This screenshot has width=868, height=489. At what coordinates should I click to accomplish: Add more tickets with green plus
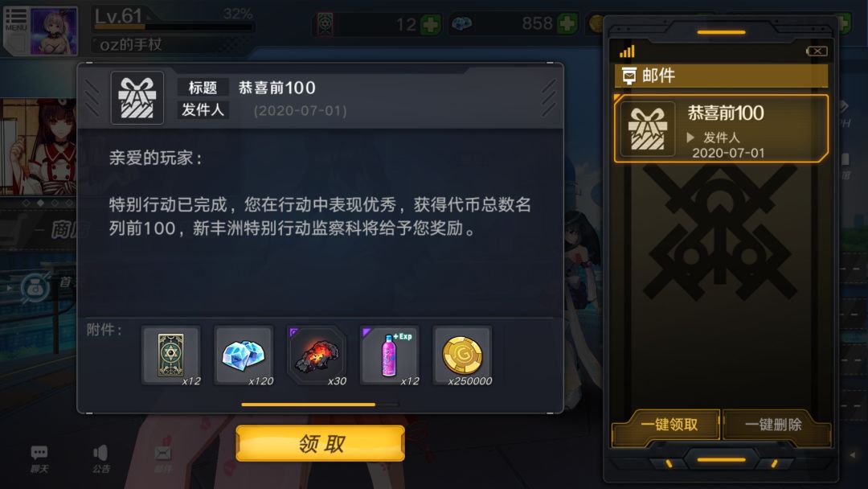tap(430, 24)
